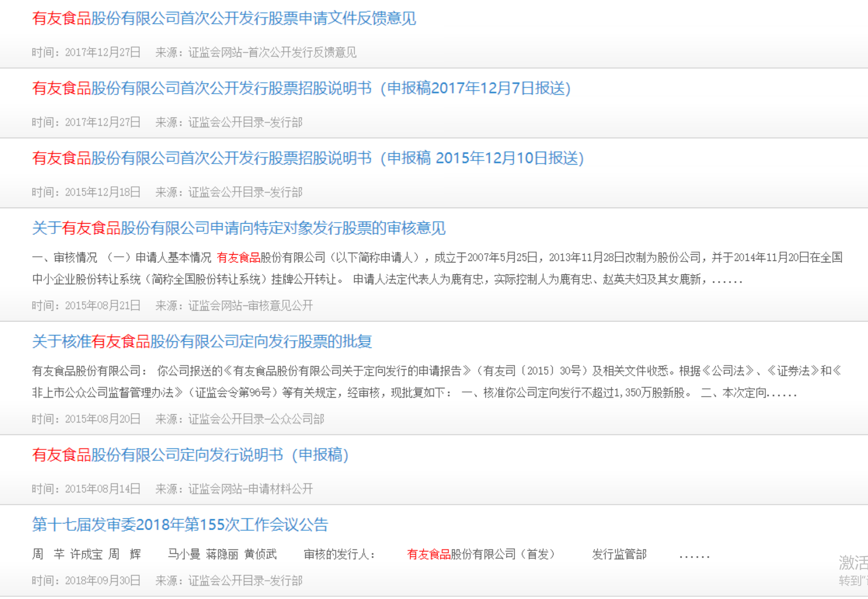Click snippet line starting 一、审核情况
Screen dimensions: 868x599
pos(438,257)
